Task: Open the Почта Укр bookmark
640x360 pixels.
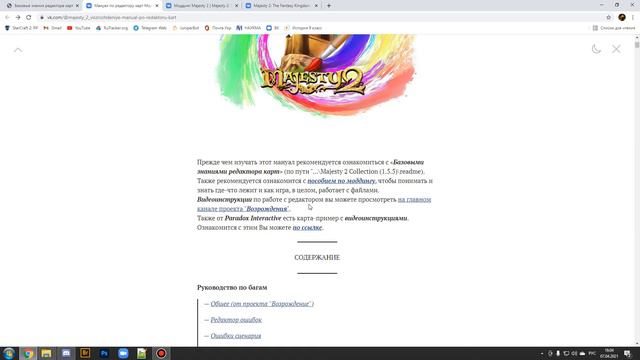Action: (x=218, y=28)
